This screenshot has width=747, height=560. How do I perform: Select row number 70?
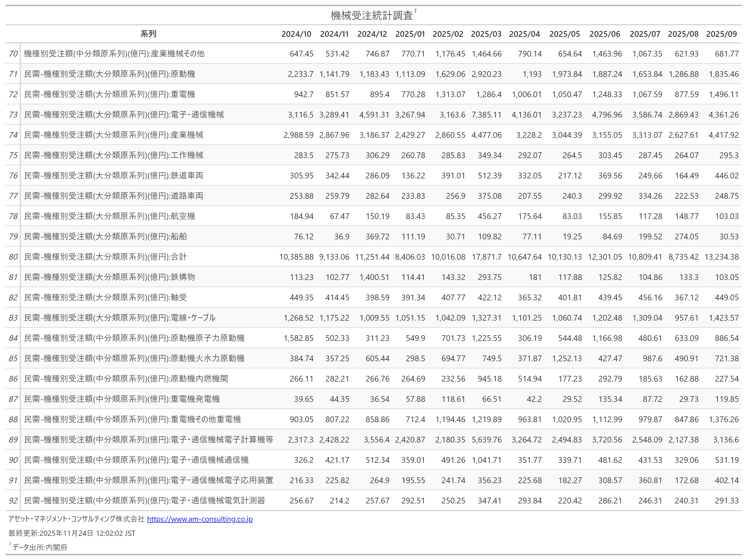click(x=13, y=54)
